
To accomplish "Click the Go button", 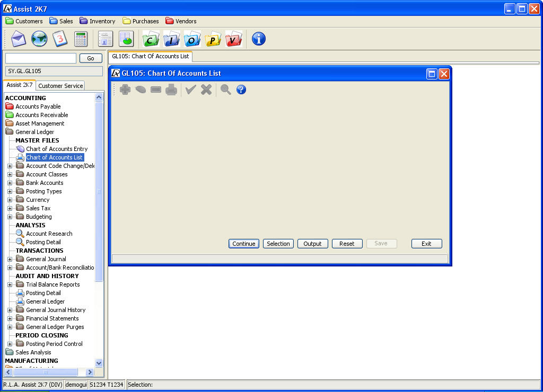I will pyautogui.click(x=91, y=58).
